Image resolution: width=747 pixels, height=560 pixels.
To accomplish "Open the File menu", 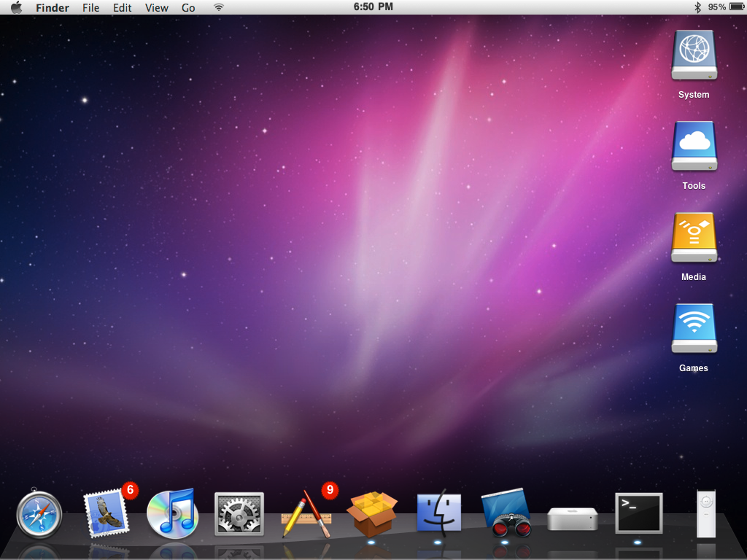I will coord(90,7).
